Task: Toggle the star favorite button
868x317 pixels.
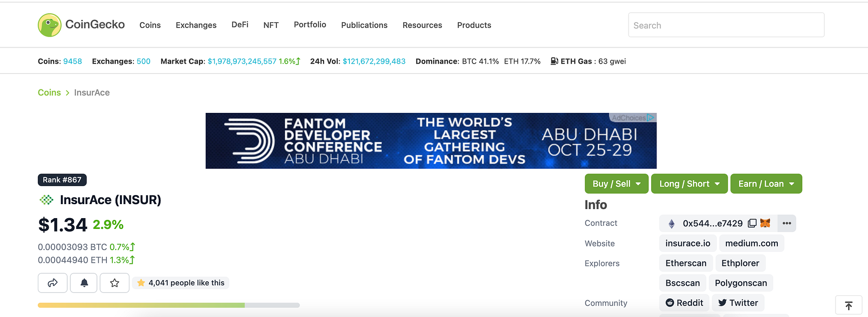Action: (115, 283)
